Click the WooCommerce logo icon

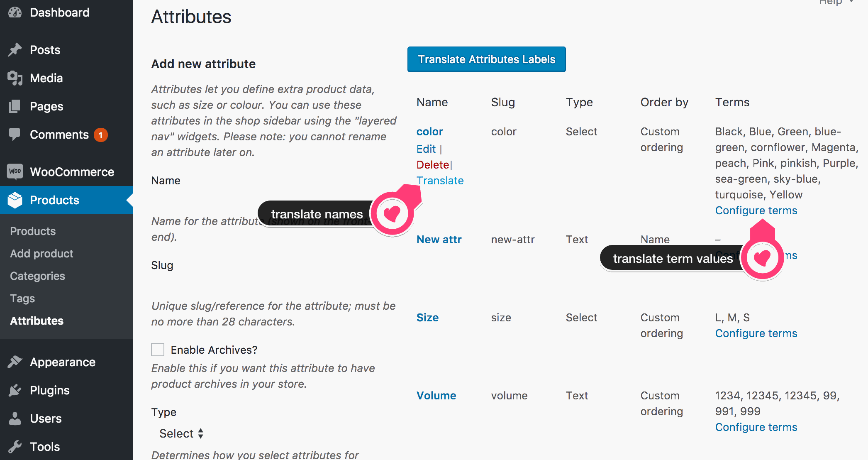[x=15, y=171]
